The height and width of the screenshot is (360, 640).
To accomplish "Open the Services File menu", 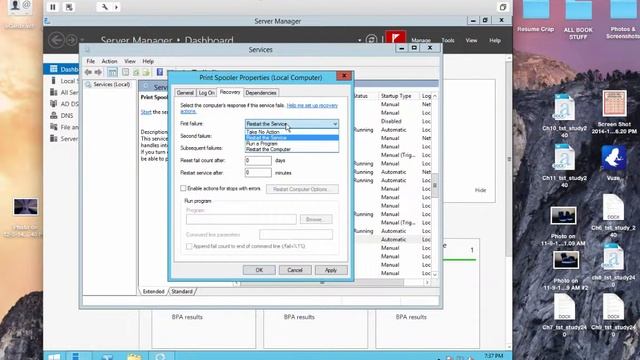I will 91,61.
